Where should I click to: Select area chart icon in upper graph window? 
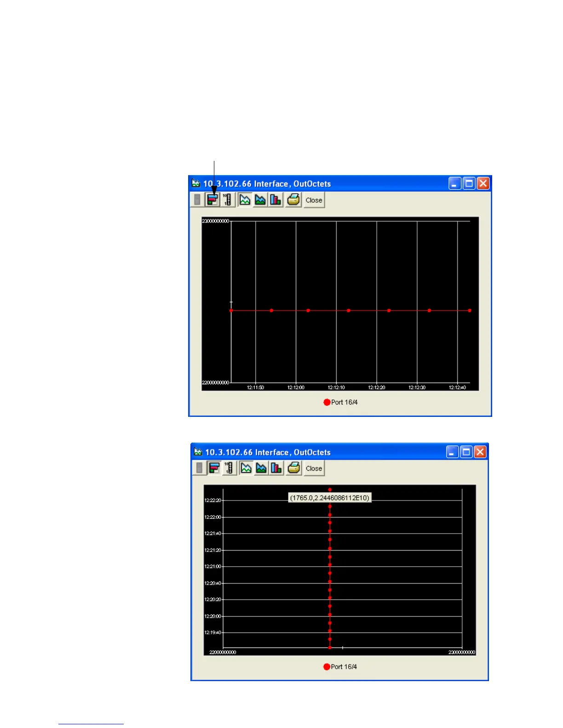(260, 200)
